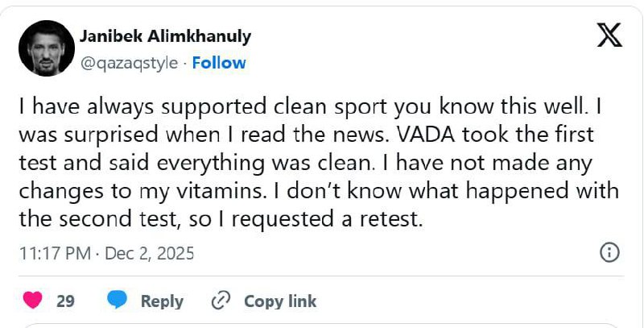
Task: Follow the @qazaqstyle account
Action: click(219, 62)
